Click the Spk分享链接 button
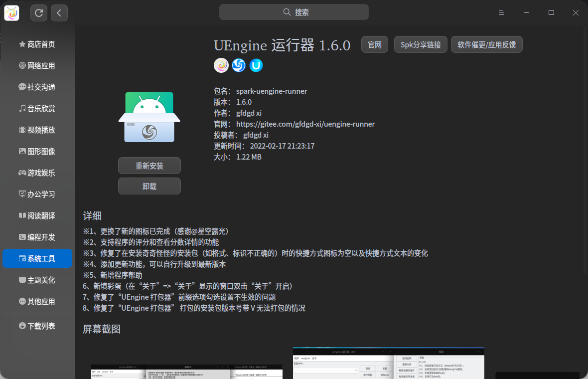This screenshot has height=379, width=588. point(421,45)
